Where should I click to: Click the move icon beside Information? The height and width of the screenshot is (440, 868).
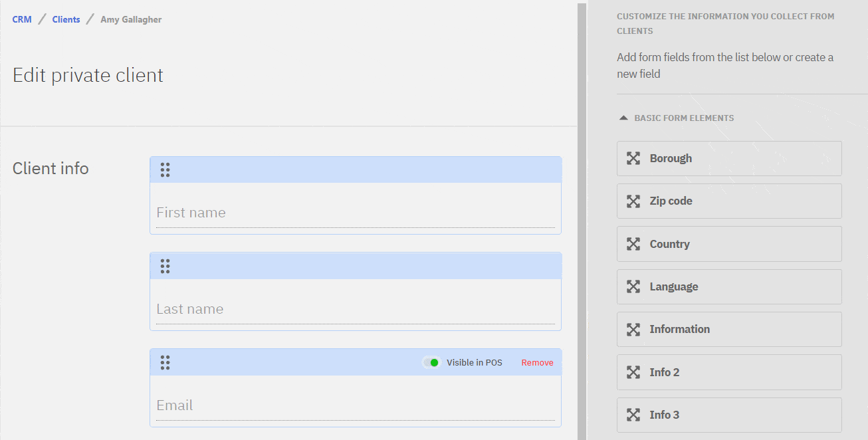coord(633,330)
